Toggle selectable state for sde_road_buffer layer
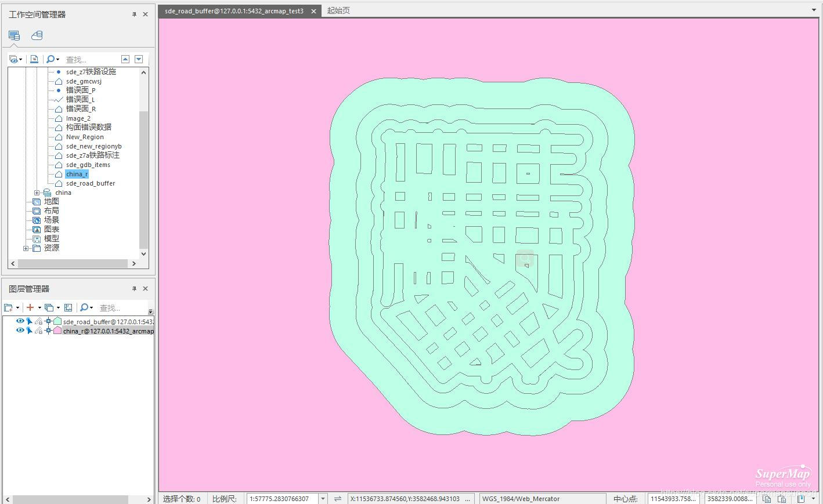 pyautogui.click(x=29, y=321)
